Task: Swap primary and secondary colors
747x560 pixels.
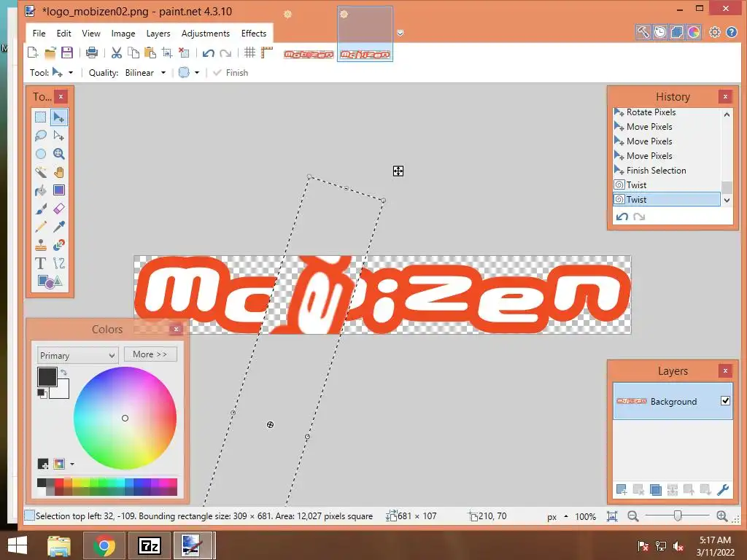Action: pos(64,373)
